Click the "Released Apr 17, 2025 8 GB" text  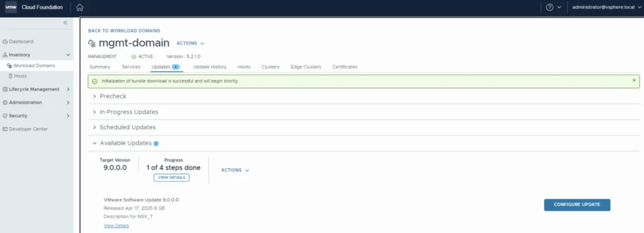(x=135, y=208)
